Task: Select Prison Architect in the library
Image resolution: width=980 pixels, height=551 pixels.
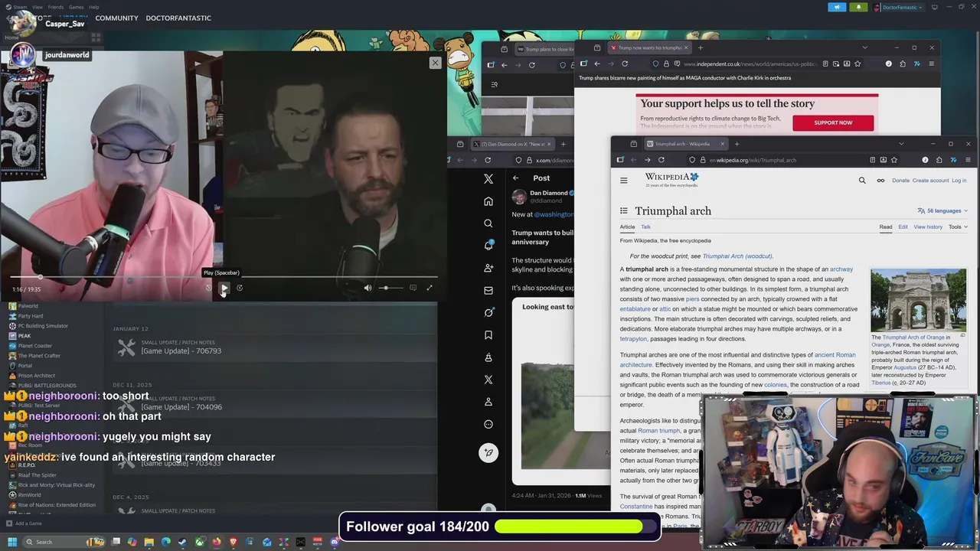Action: click(x=37, y=376)
